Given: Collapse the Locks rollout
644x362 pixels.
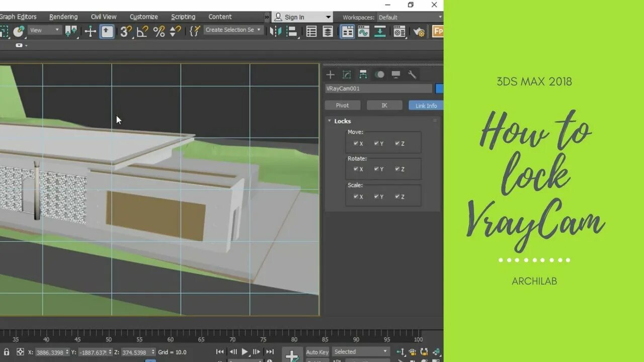Looking at the screenshot, I should 342,121.
